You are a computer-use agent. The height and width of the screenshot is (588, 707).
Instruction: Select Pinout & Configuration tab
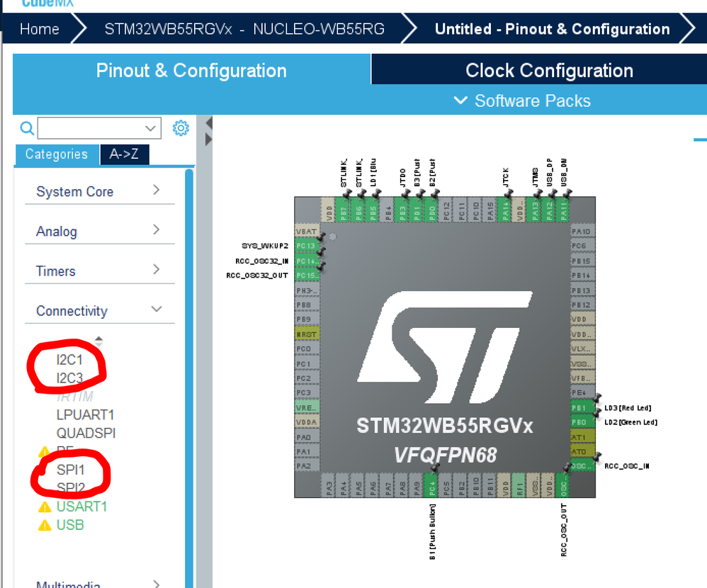[x=192, y=70]
